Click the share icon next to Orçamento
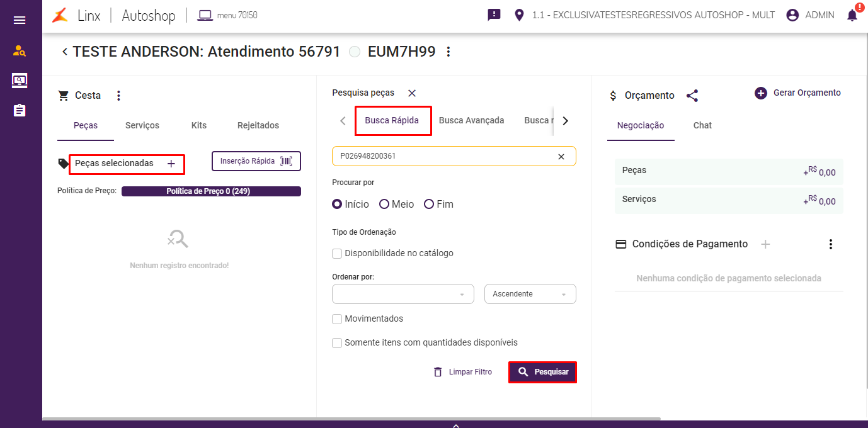This screenshot has height=428, width=868. (x=692, y=96)
